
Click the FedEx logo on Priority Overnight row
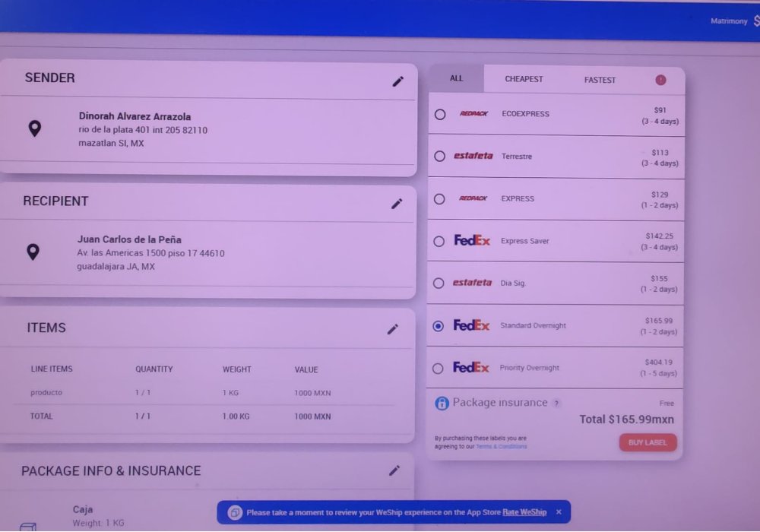click(x=470, y=367)
